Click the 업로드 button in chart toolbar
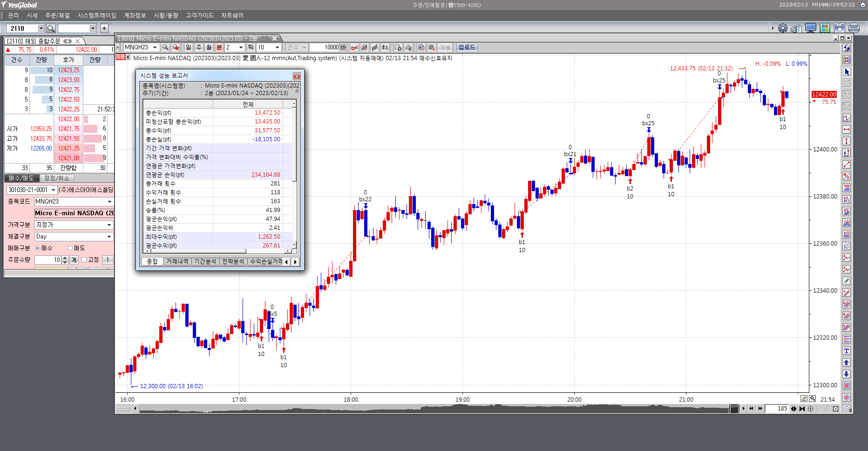The image size is (868, 451). tap(467, 48)
